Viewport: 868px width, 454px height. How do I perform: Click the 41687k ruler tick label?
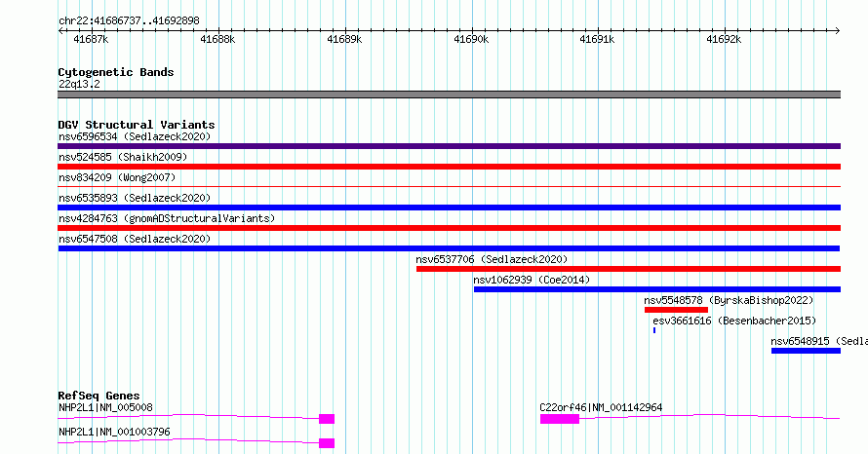91,39
